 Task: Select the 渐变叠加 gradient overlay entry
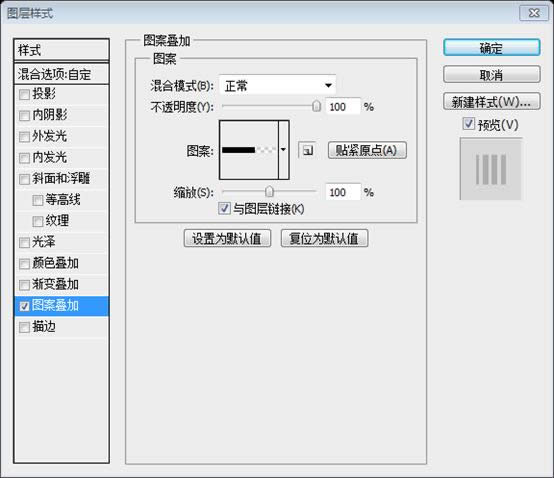coord(61,284)
